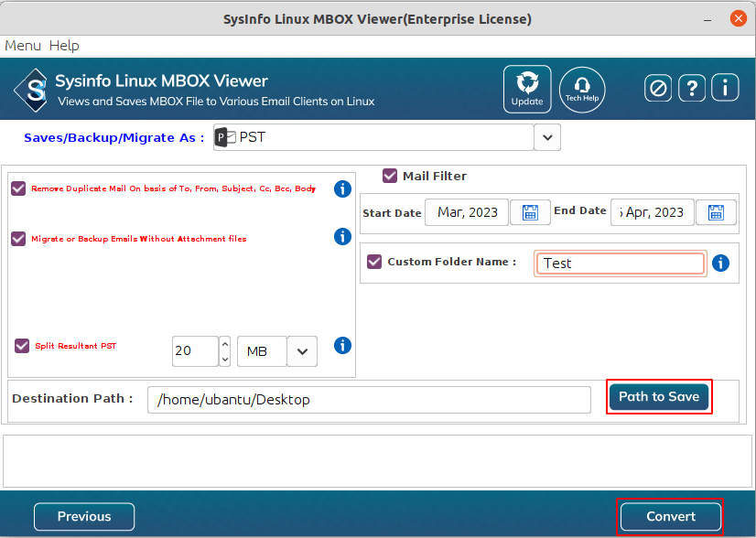Click the Path to Save button

659,396
